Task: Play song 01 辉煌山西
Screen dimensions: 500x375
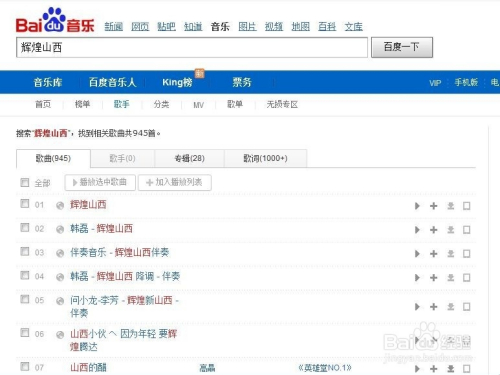Action: pyautogui.click(x=417, y=206)
